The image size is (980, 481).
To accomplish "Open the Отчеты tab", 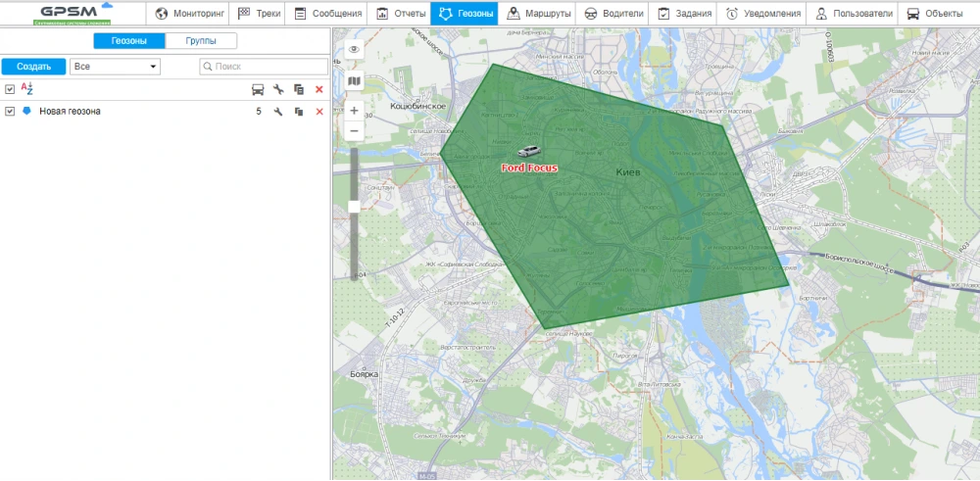I will (x=397, y=14).
